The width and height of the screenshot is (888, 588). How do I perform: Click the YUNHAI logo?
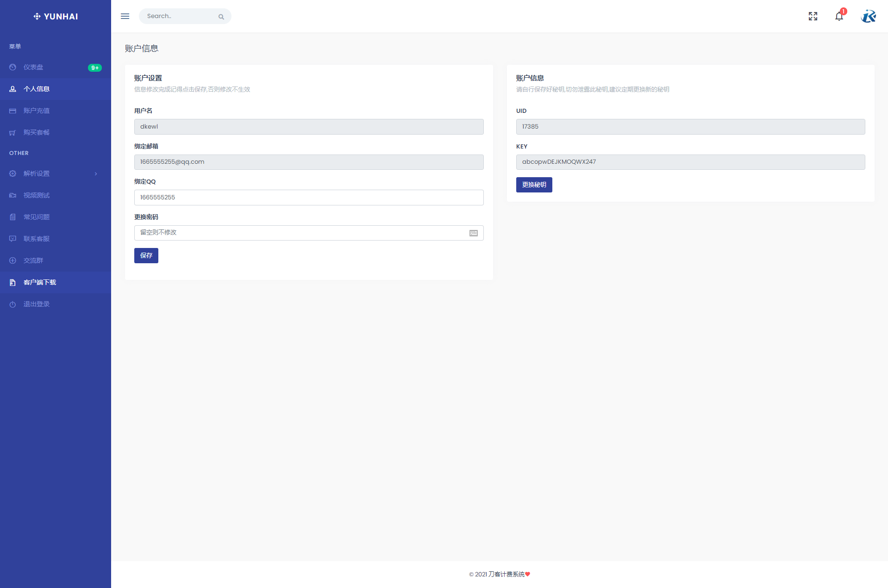(x=56, y=17)
